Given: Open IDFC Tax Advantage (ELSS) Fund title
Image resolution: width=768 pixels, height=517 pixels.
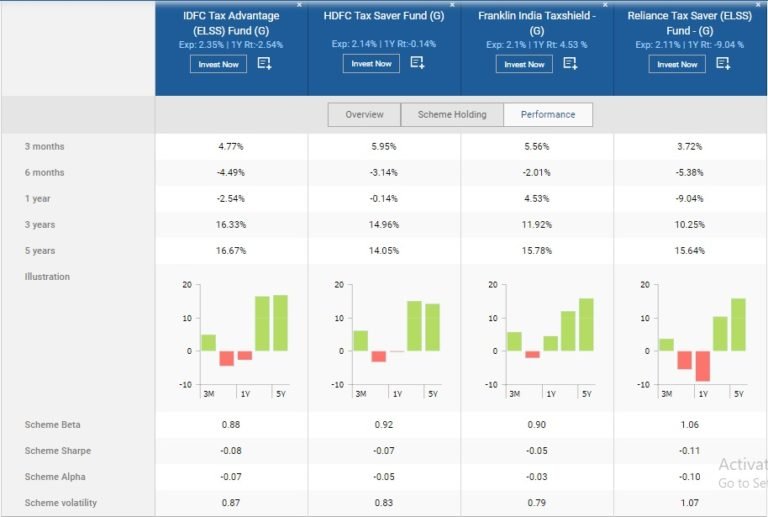Looking at the screenshot, I should [231, 23].
